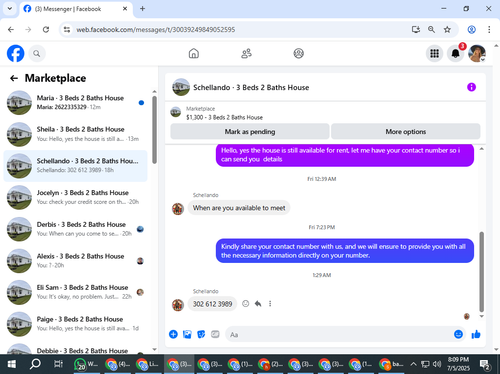This screenshot has width=500, height=374.
Task: Click the conversation list scrollbar
Action: tap(154, 130)
